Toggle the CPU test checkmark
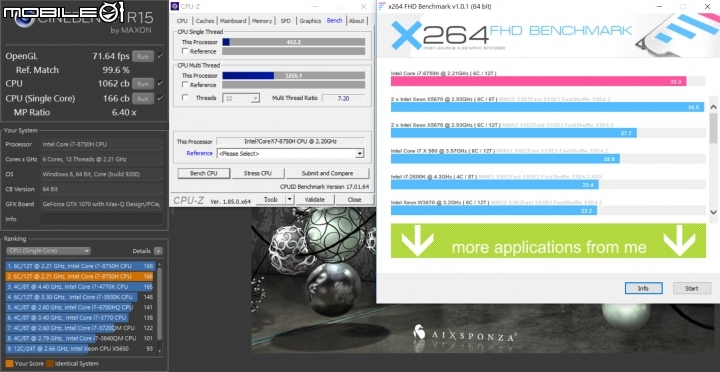720x372 pixels. click(x=160, y=84)
